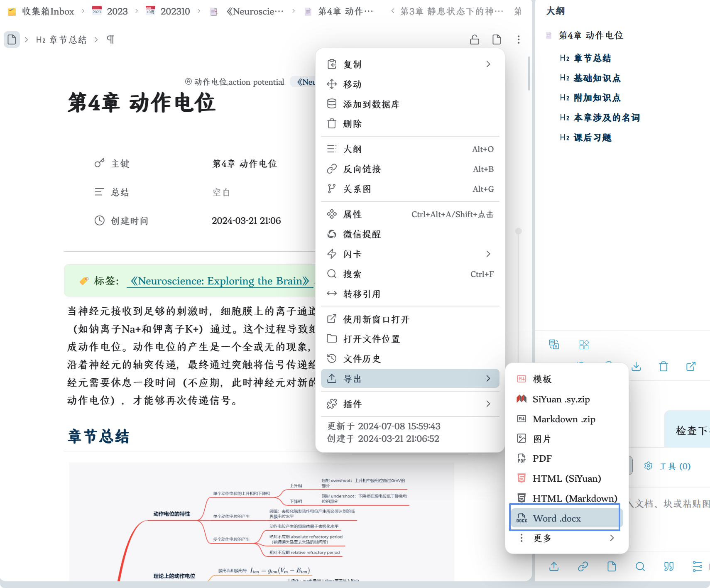Click the 工具 (0) button
This screenshot has height=588, width=710.
tap(675, 466)
